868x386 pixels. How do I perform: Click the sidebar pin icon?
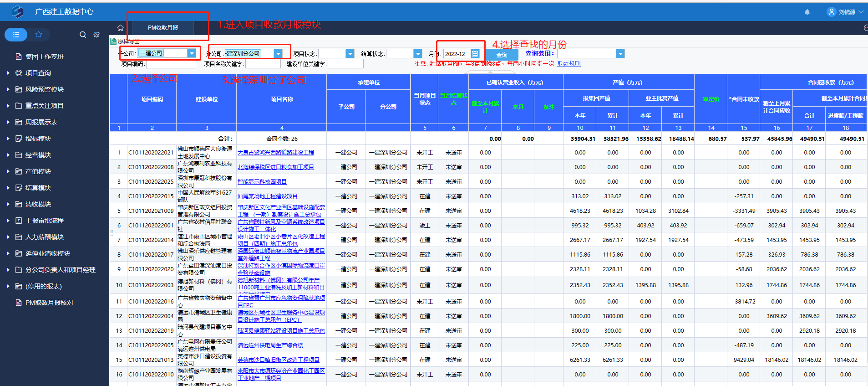click(x=96, y=35)
